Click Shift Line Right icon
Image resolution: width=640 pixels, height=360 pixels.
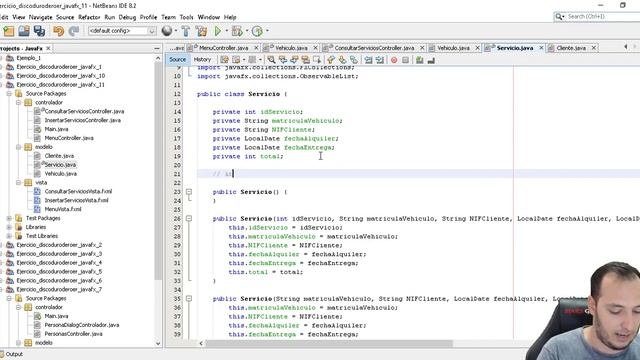click(x=380, y=60)
